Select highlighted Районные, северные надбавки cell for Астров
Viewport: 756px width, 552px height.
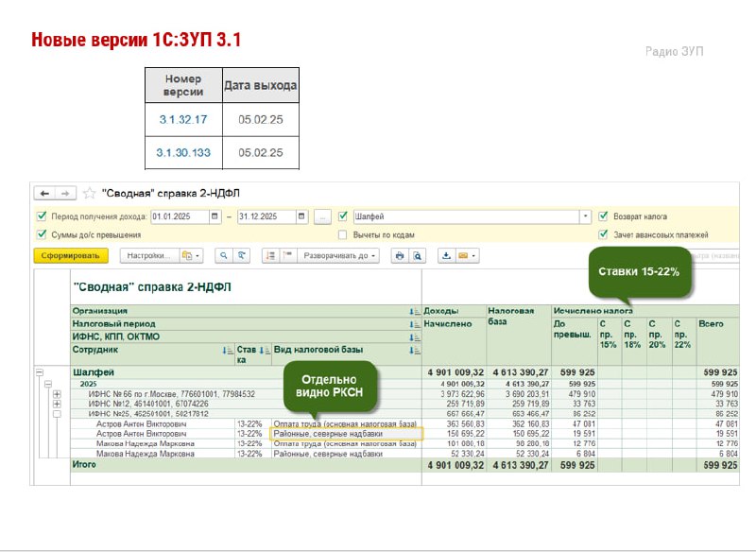click(x=346, y=434)
